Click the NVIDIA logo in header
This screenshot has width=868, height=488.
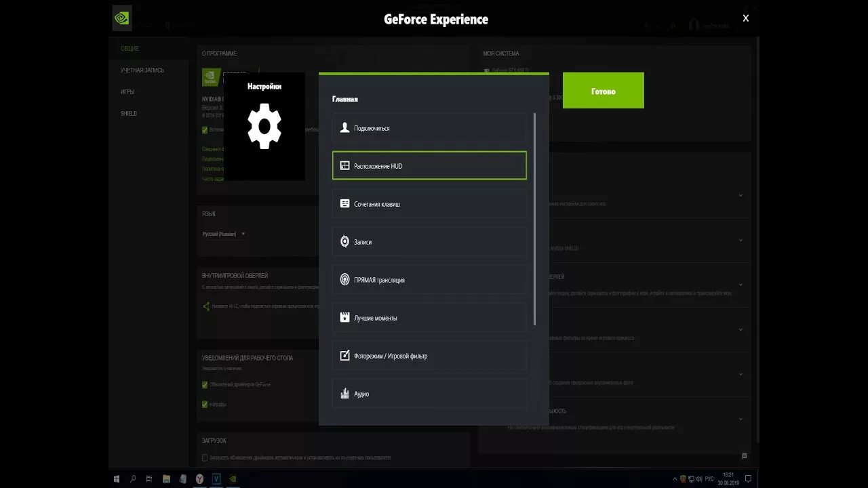tap(122, 18)
